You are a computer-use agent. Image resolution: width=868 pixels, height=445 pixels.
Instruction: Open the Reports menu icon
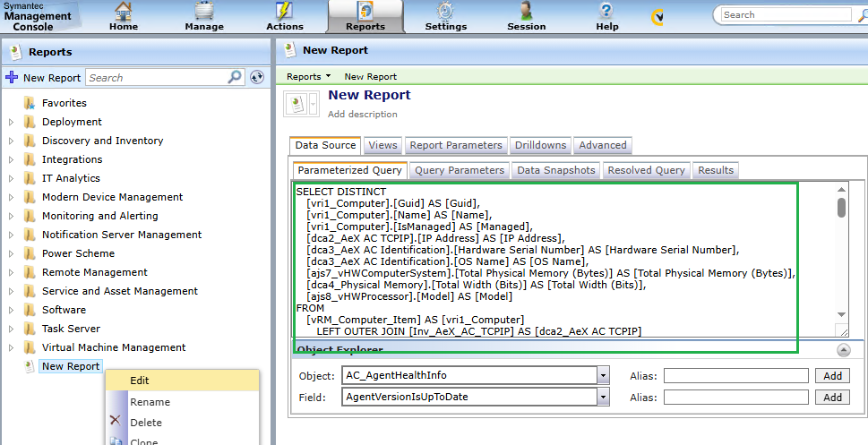(365, 11)
